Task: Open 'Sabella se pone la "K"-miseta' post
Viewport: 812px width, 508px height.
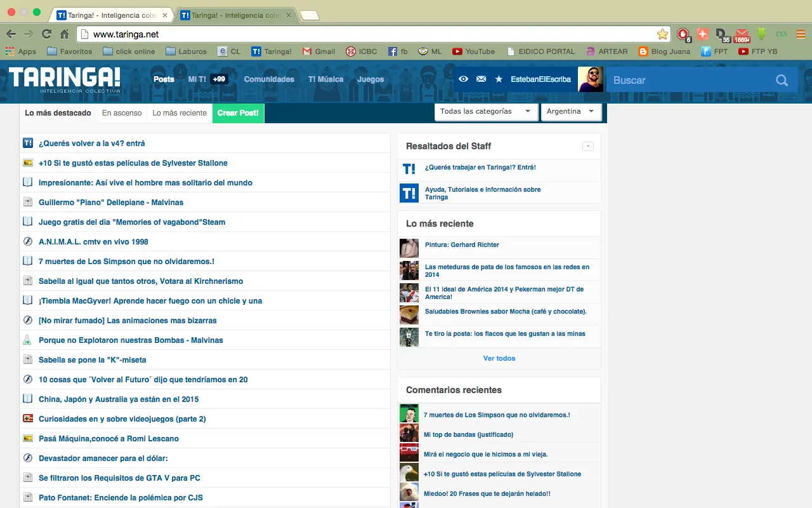Action: click(93, 360)
